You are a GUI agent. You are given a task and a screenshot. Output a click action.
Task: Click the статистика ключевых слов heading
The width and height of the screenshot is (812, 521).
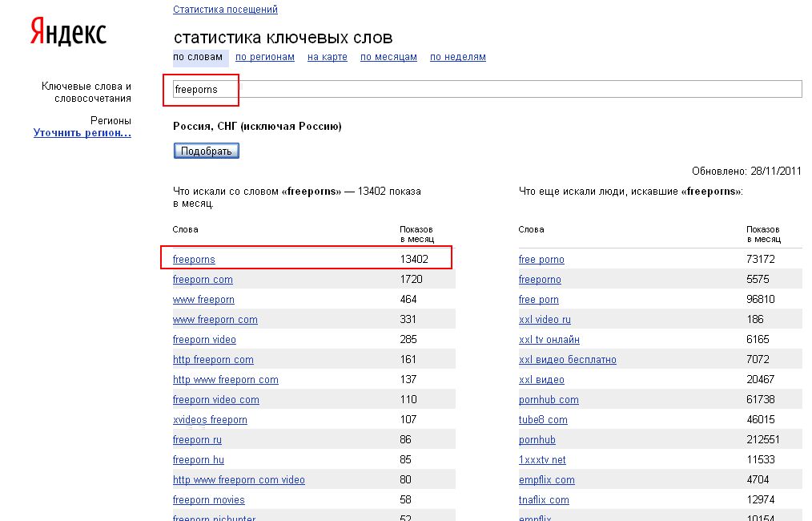click(283, 38)
